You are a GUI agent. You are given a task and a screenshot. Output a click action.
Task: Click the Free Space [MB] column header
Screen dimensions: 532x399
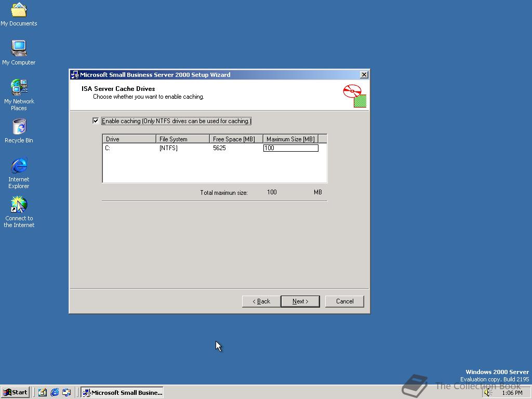pyautogui.click(x=236, y=139)
